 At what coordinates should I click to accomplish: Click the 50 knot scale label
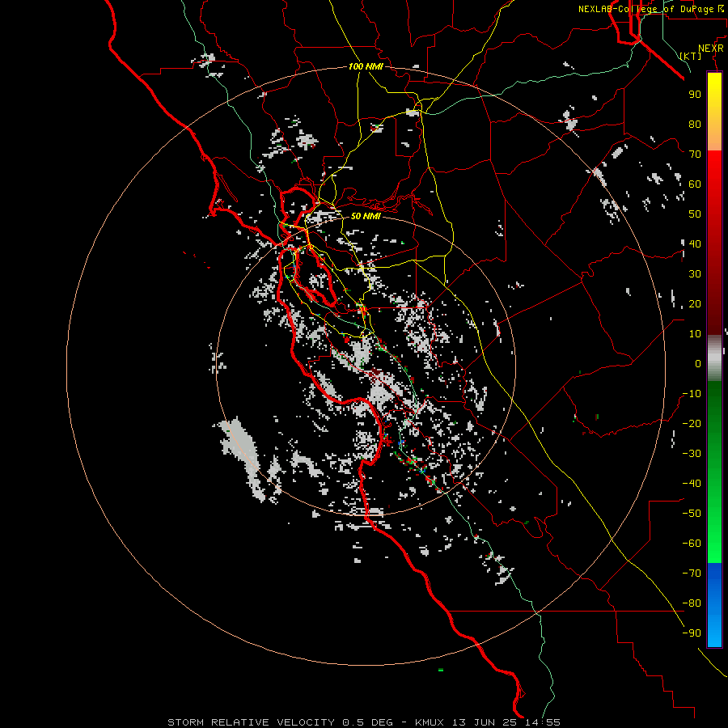pos(695,214)
